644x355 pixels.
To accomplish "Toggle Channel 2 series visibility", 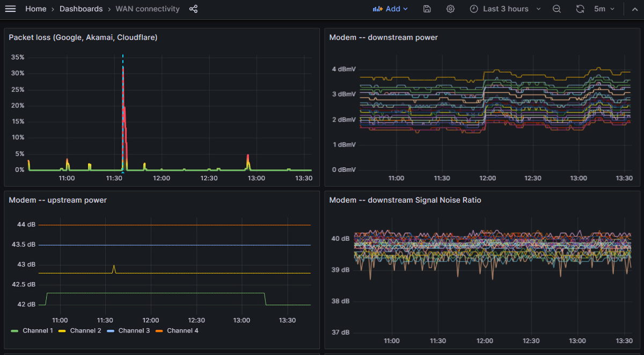I will point(85,331).
